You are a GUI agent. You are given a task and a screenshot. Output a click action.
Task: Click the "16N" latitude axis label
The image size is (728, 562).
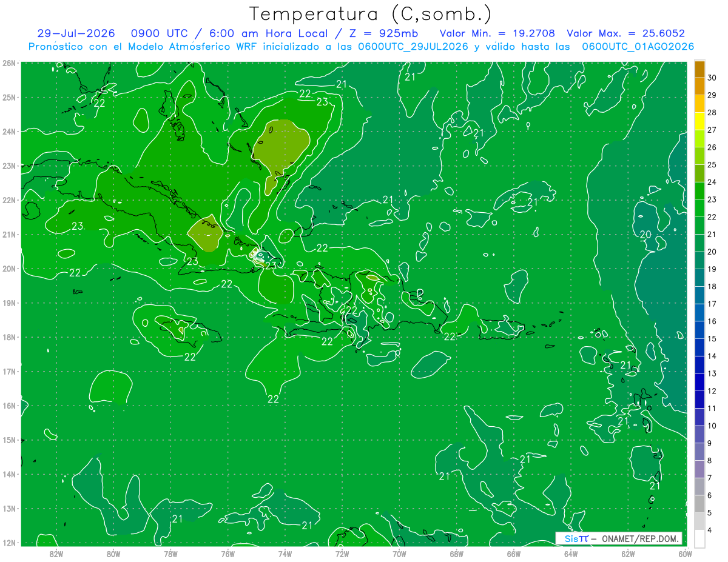pyautogui.click(x=9, y=406)
